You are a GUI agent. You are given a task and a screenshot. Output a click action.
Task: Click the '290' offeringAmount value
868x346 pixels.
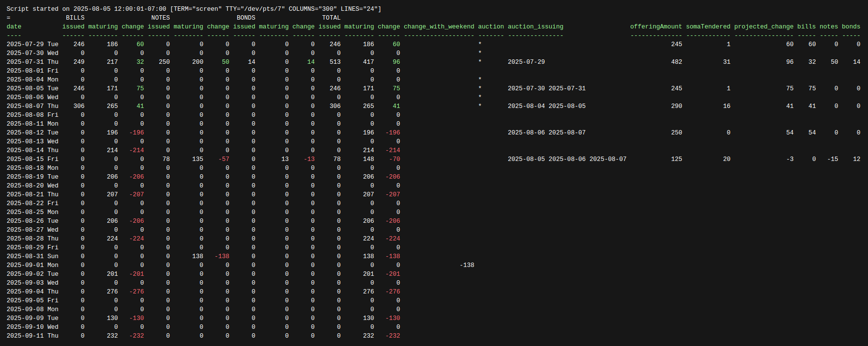(x=676, y=106)
